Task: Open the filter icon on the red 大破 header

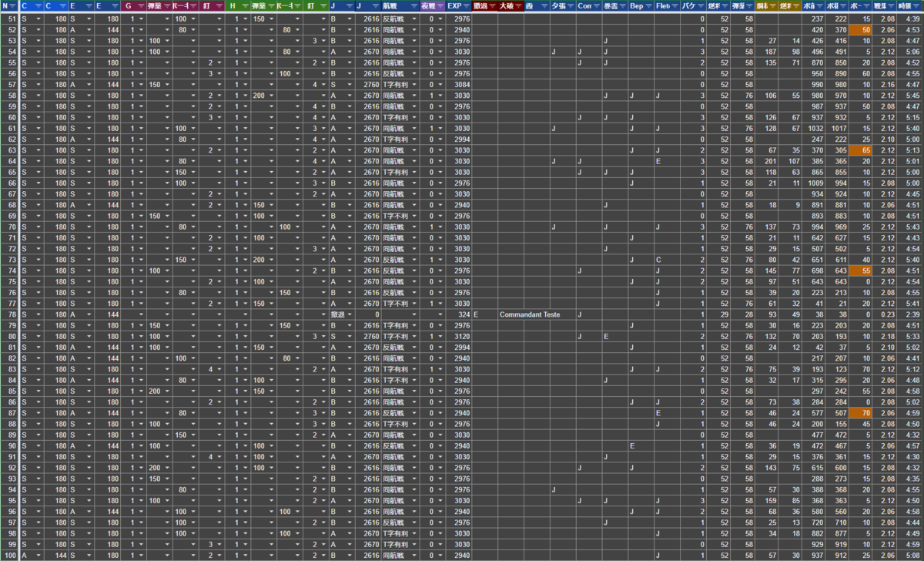Action: 519,5
